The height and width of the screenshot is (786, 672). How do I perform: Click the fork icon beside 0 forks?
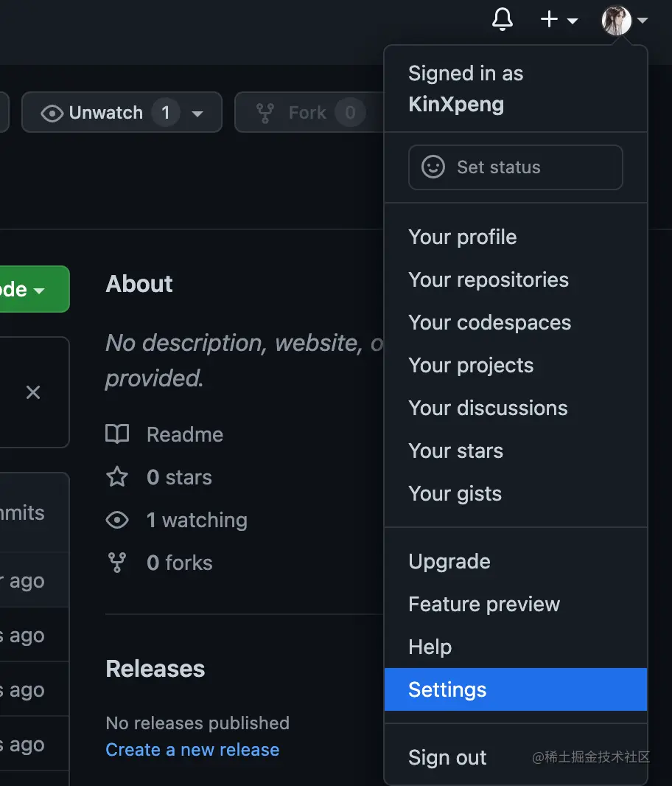pyautogui.click(x=117, y=563)
